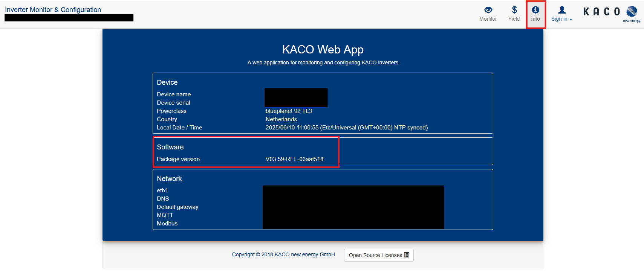Expand the Sign in dropdown caret
644x277 pixels.
571,20
